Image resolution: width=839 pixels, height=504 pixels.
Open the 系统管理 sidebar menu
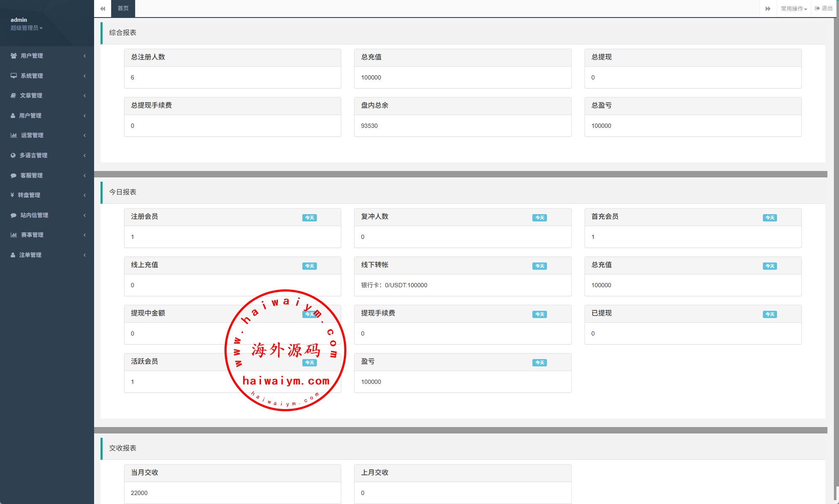(32, 76)
